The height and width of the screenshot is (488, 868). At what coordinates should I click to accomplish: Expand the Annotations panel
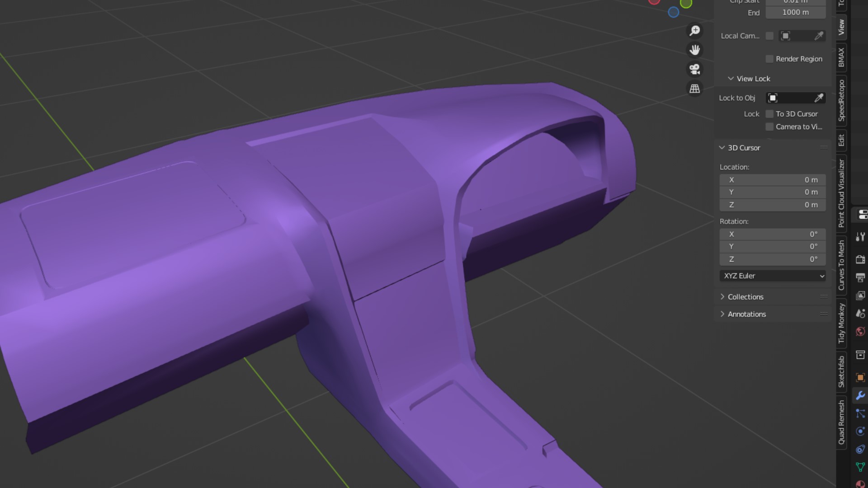pyautogui.click(x=746, y=314)
